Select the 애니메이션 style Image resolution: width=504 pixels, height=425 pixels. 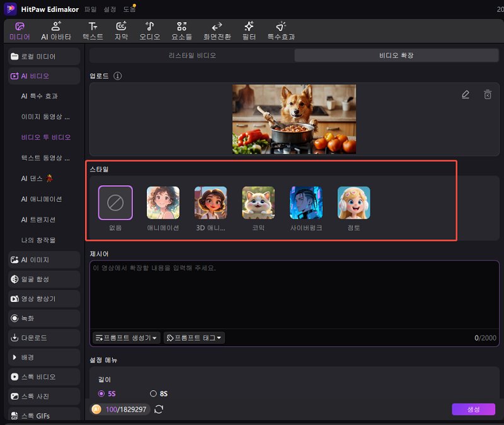click(163, 202)
